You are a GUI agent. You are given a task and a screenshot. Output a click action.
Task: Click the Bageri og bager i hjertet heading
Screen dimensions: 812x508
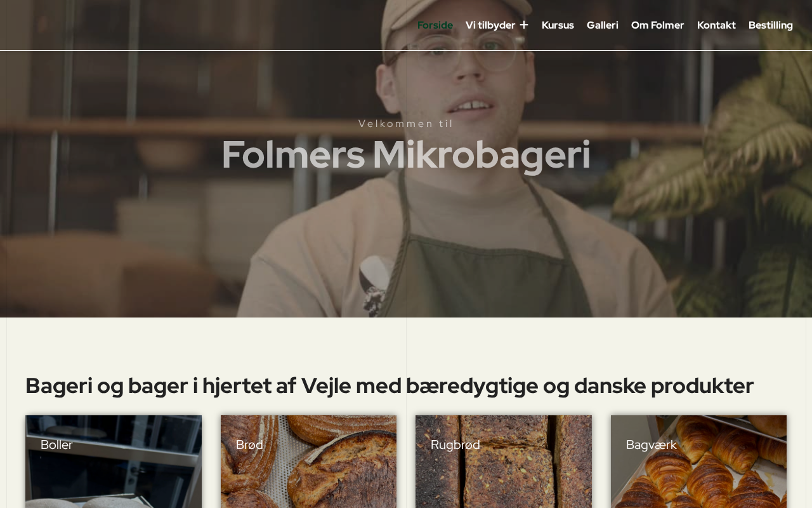coord(390,385)
